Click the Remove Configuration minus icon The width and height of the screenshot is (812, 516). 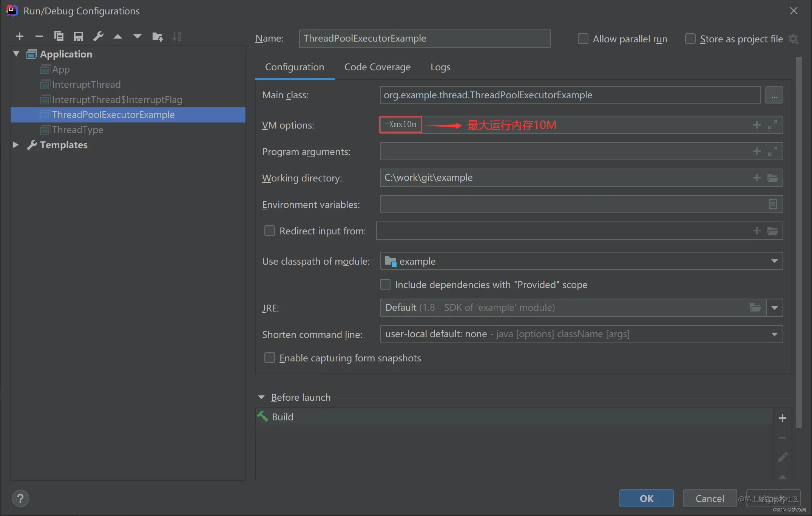39,36
